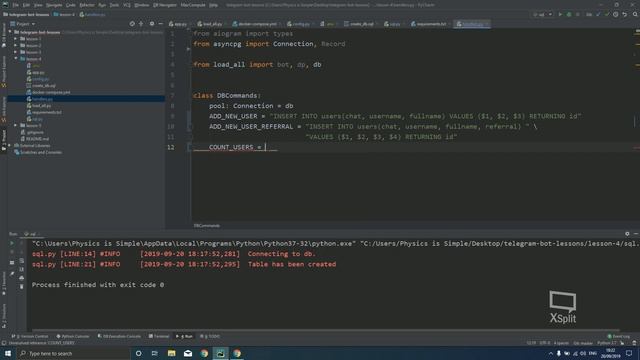The image size is (640, 360).
Task: Open the Terminal tool window
Action: point(159,336)
